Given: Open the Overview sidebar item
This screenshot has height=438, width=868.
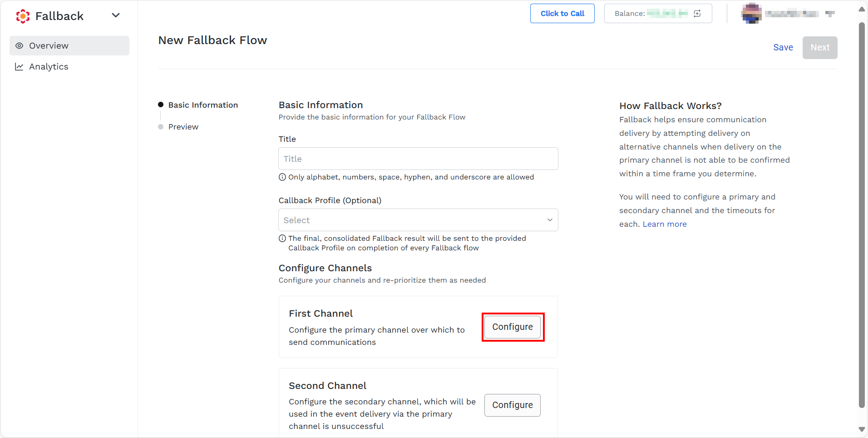Looking at the screenshot, I should click(69, 46).
